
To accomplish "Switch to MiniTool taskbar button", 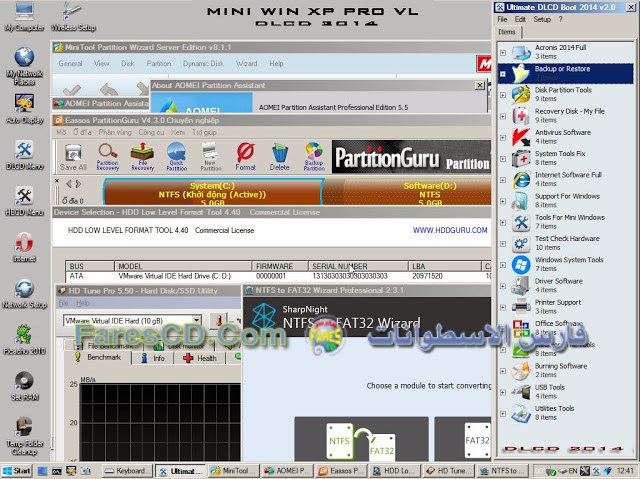I will click(x=234, y=471).
